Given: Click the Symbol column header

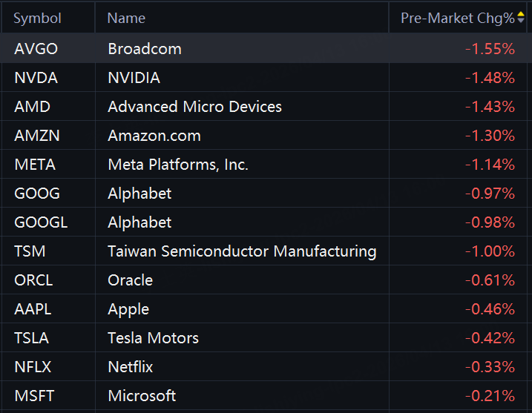Looking at the screenshot, I should 37,19.
